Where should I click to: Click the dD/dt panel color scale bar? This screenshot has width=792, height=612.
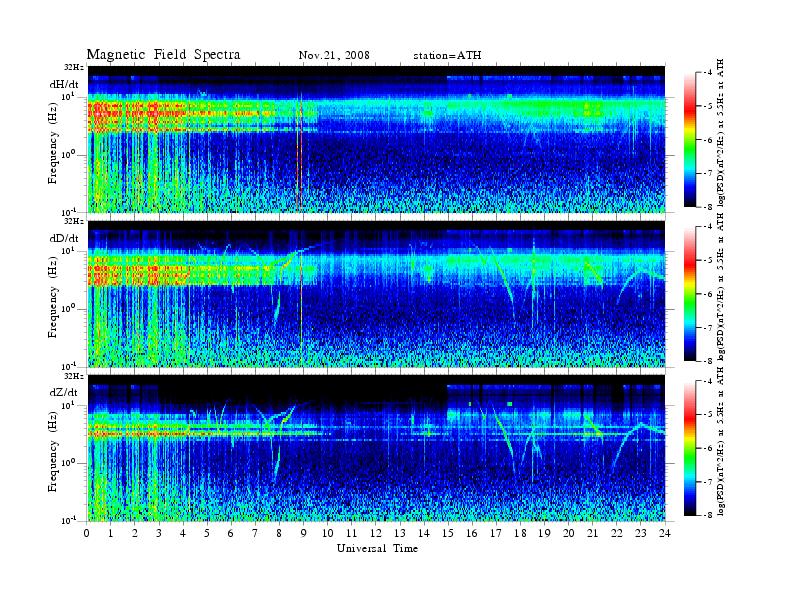point(690,294)
